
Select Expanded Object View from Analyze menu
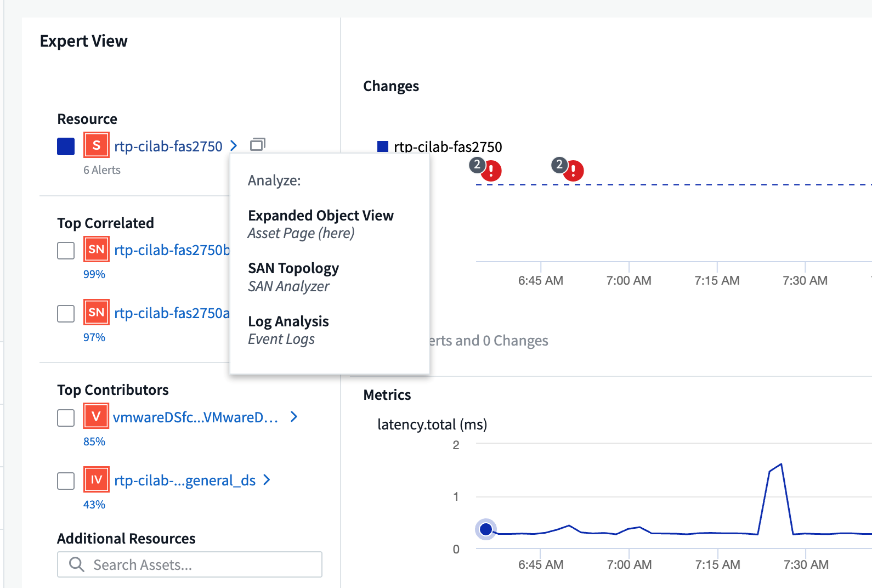320,216
